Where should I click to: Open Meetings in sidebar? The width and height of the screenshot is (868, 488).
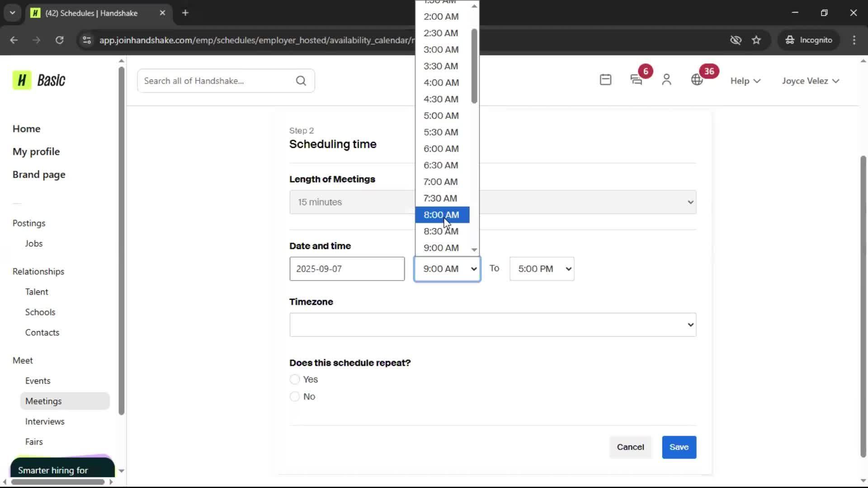65,401
